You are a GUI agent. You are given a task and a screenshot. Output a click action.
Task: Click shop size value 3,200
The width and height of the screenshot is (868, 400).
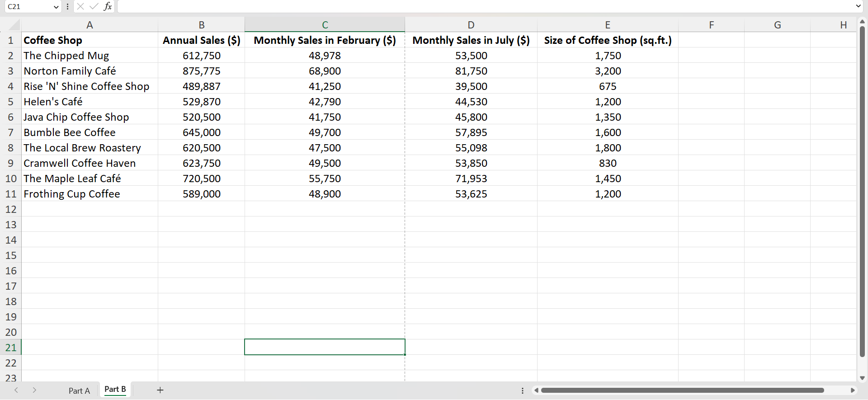[608, 71]
